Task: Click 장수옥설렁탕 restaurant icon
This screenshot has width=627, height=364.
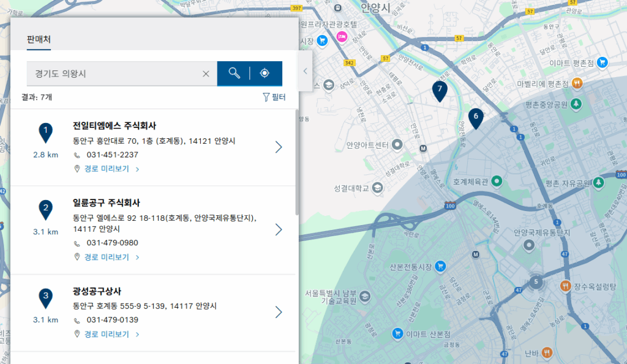Action: [565, 286]
